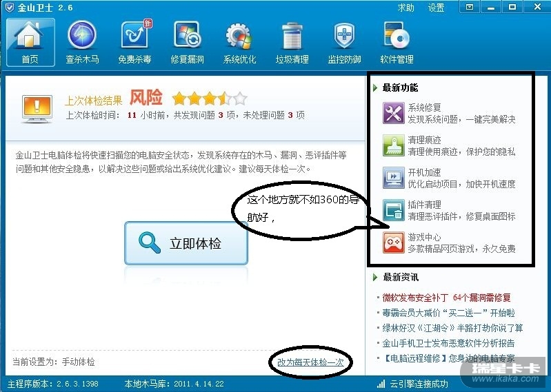Screen dimensions: 551x392
Task: Read news 微软发布安全补丁 64个漏洞需修复
Action: tap(446, 298)
